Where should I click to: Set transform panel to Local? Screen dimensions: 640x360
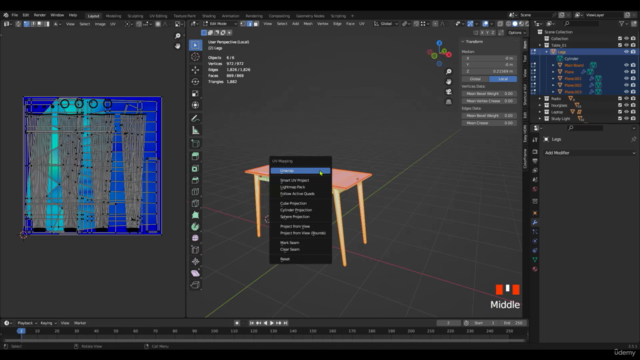tap(503, 79)
